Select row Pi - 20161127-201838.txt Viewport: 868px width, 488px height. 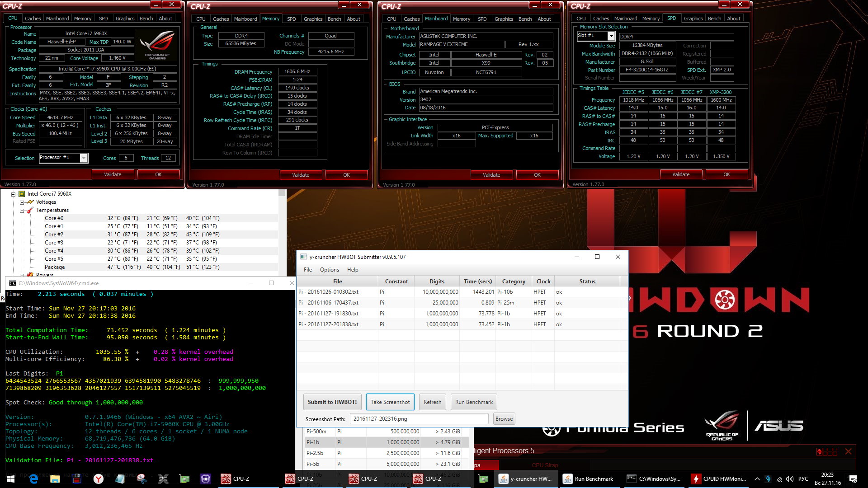point(458,324)
